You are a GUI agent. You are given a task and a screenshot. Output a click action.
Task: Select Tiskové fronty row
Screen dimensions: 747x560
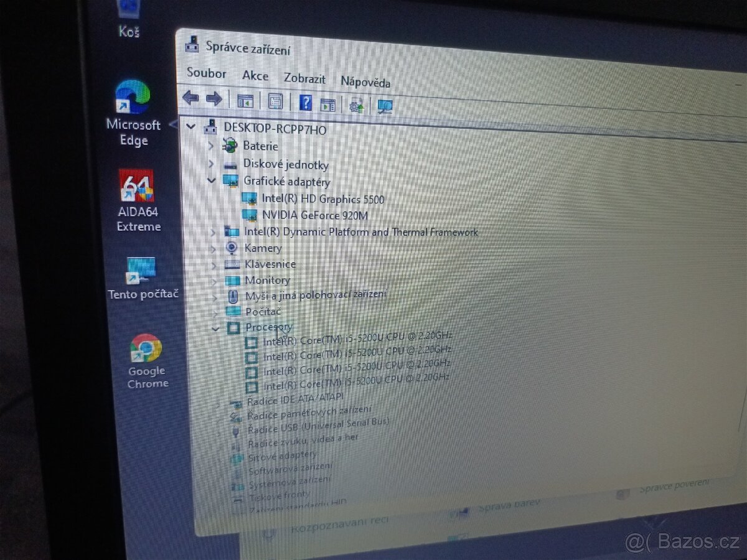(279, 496)
